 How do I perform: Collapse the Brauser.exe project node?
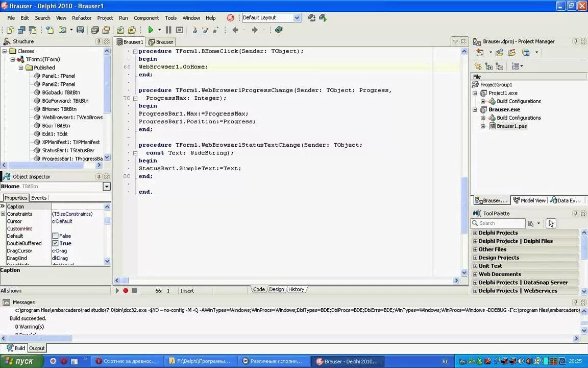pos(475,110)
